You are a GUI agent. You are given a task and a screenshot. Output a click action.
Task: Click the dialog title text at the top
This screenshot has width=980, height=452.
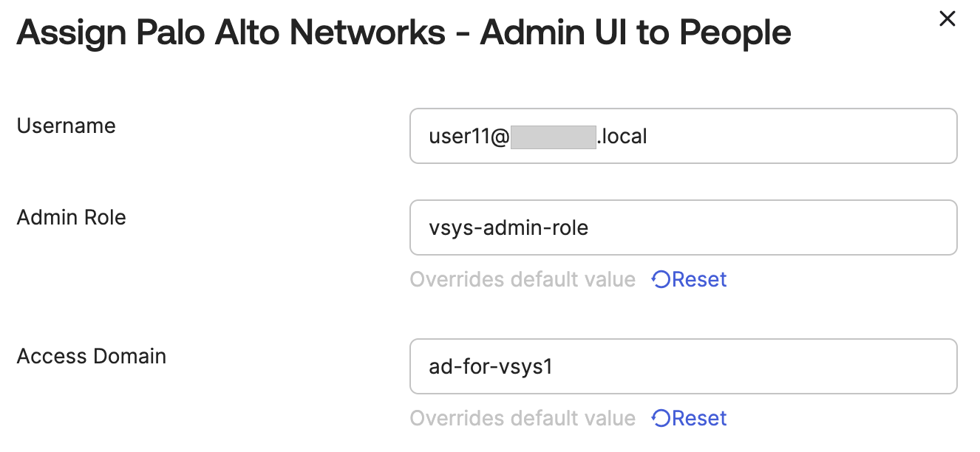tap(404, 32)
